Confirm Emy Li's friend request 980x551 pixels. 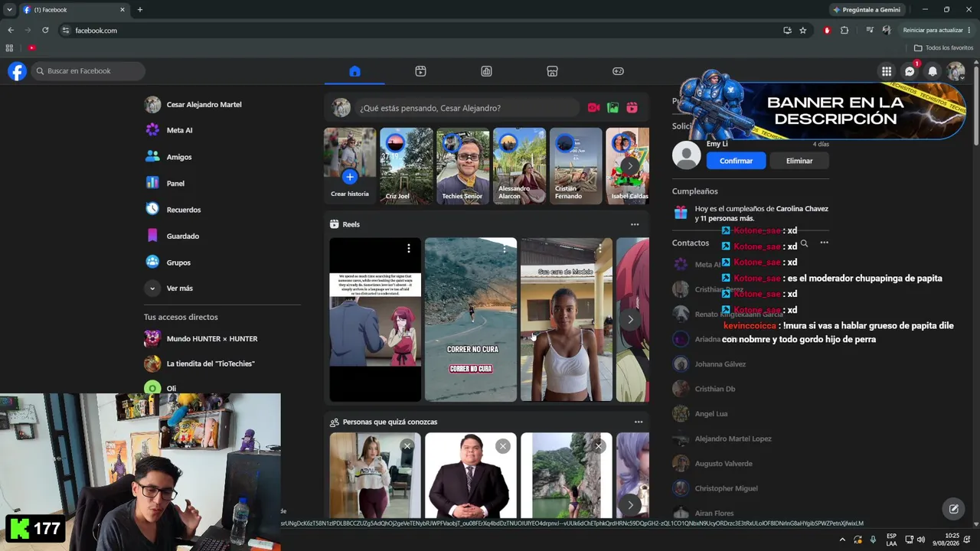tap(736, 161)
